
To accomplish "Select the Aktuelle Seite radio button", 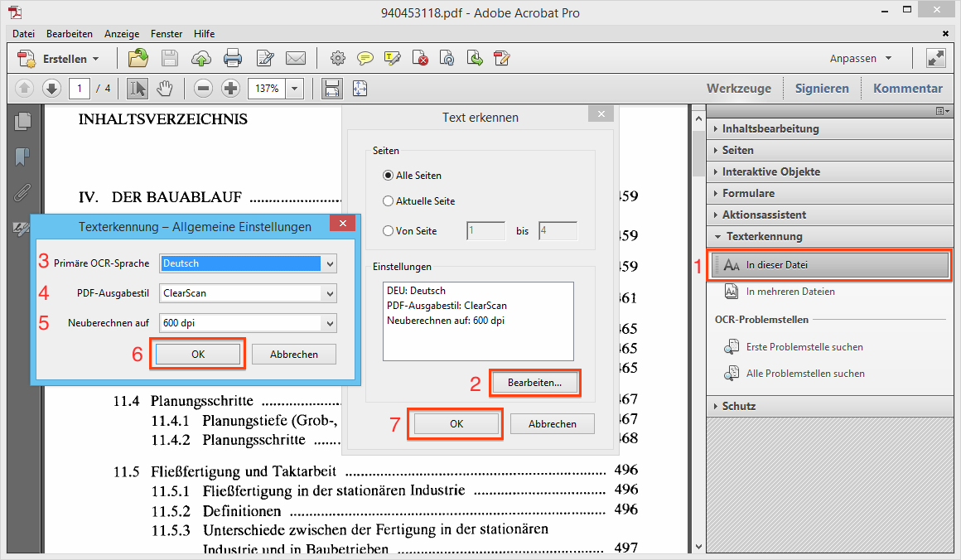I will (388, 201).
